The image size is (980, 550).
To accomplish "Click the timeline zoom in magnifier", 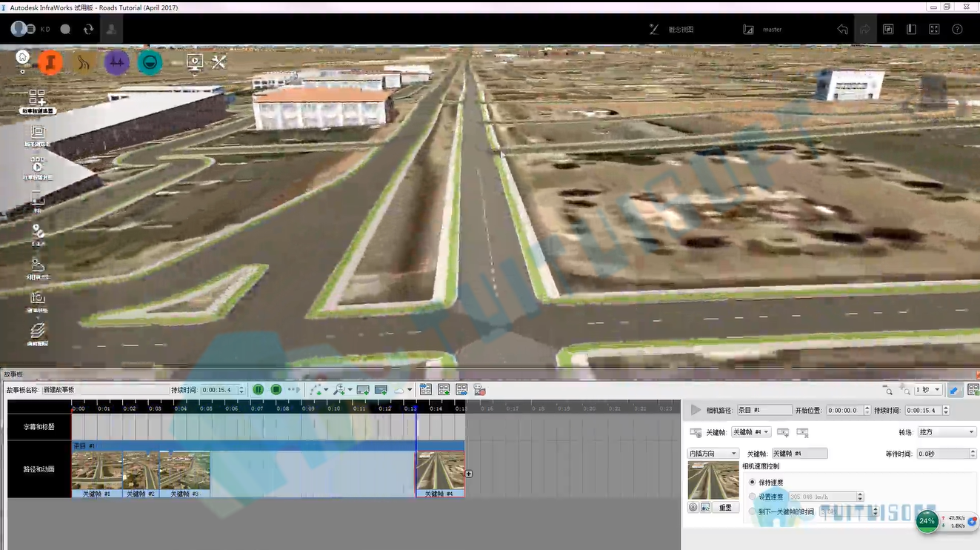I will coord(904,390).
